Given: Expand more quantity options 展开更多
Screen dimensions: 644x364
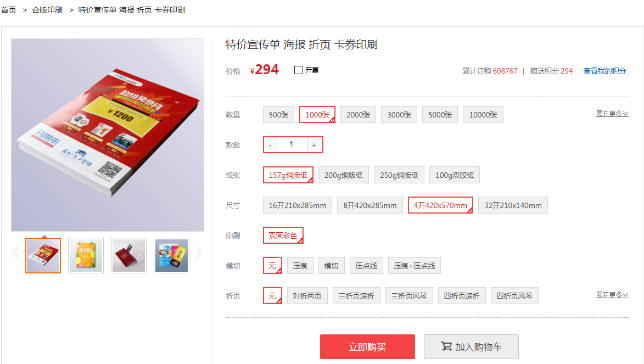Looking at the screenshot, I should tap(612, 114).
